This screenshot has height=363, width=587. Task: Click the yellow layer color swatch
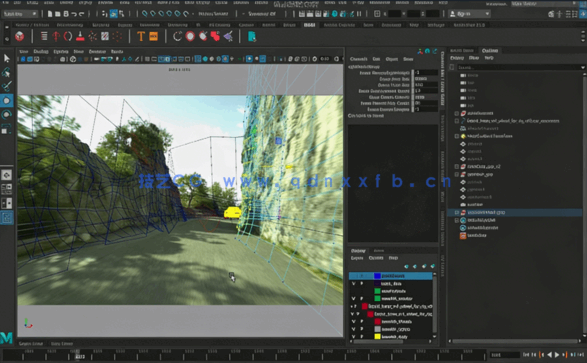click(377, 336)
